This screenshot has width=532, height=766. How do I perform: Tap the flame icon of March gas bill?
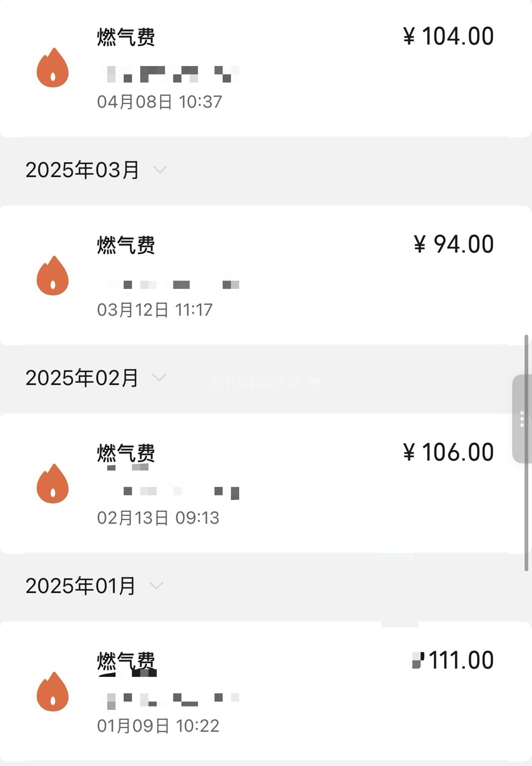point(52,276)
